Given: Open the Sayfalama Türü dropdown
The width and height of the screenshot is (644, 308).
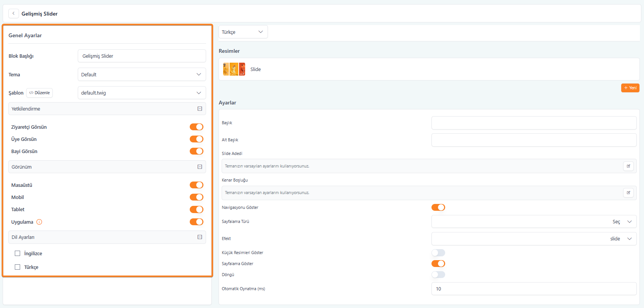Looking at the screenshot, I should (x=534, y=221).
